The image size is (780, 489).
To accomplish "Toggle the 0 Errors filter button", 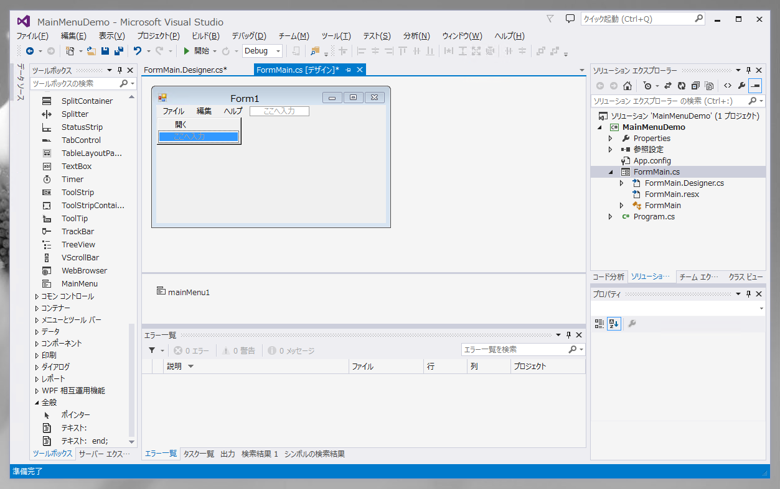I will pyautogui.click(x=192, y=351).
